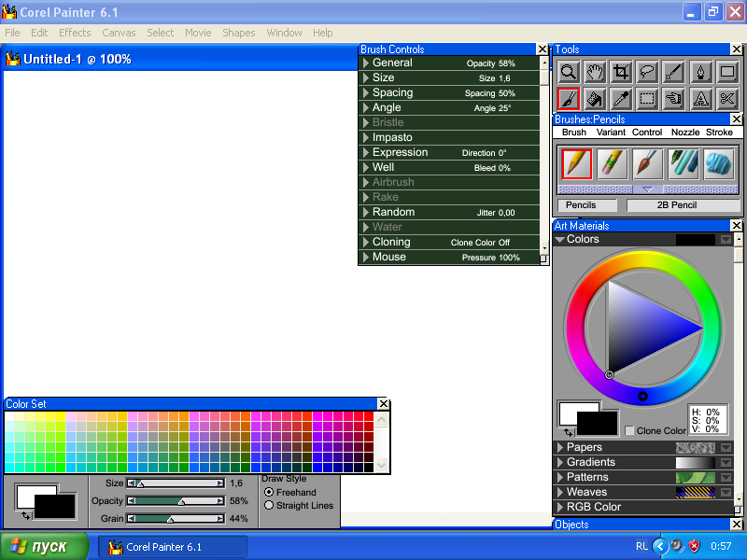The height and width of the screenshot is (560, 747).
Task: Choose the Scissors tool
Action: 726,99
